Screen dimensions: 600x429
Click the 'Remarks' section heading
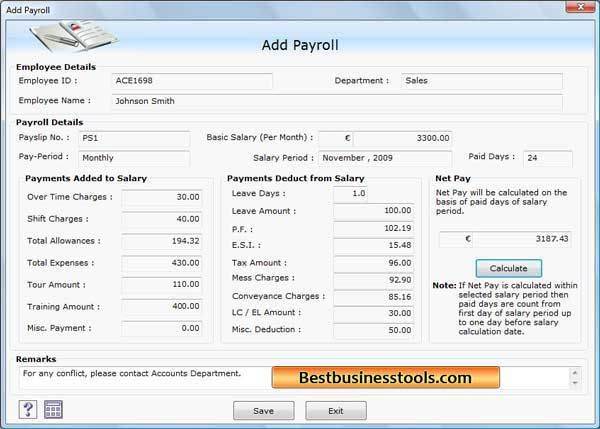pos(36,359)
